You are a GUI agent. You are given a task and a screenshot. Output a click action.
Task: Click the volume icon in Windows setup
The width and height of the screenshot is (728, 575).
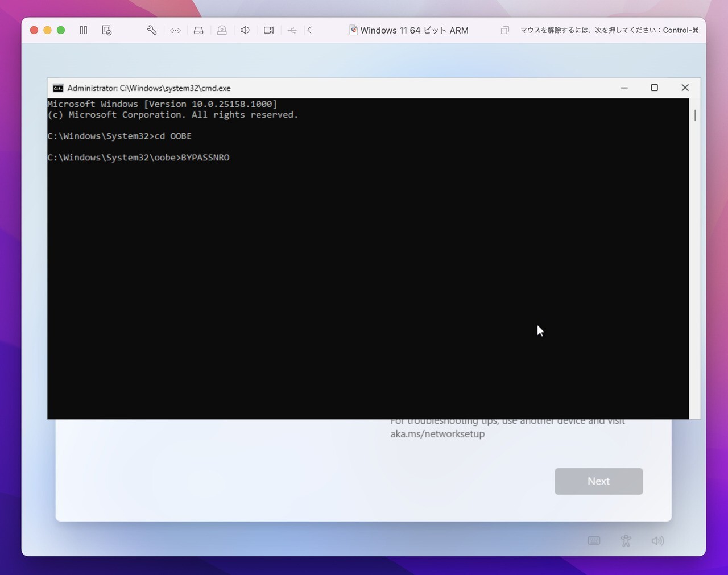coord(657,540)
